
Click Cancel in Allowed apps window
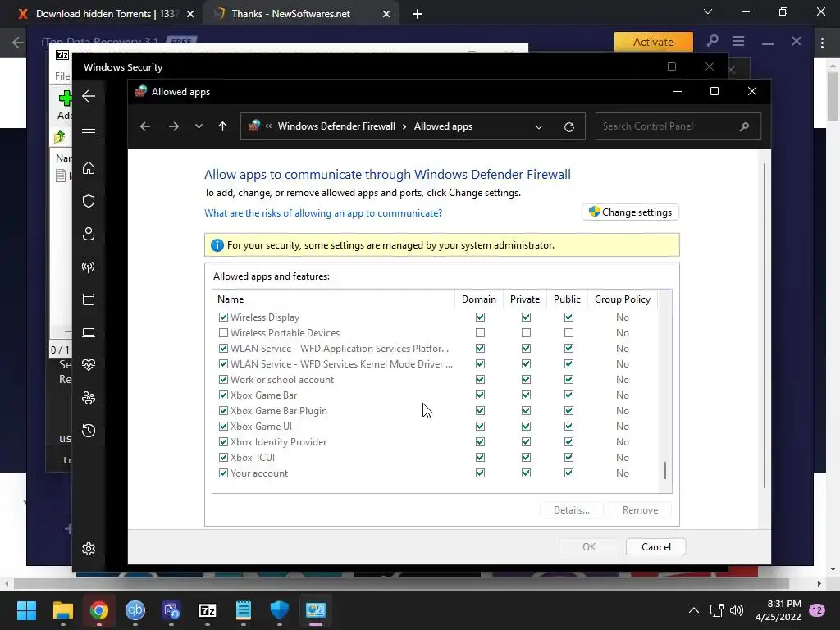coord(655,547)
